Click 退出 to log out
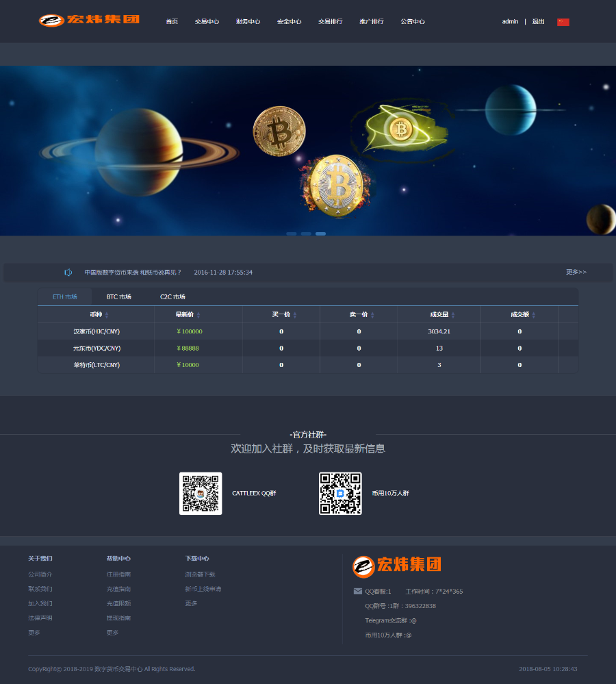This screenshot has width=616, height=684. (x=538, y=21)
